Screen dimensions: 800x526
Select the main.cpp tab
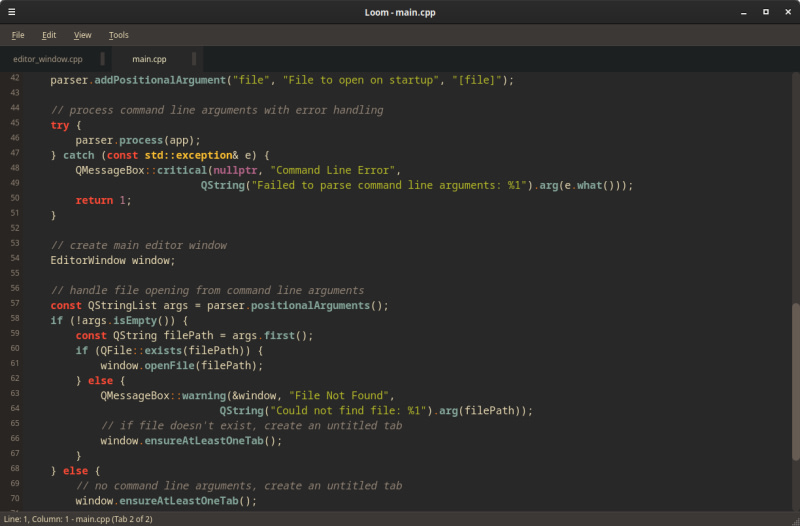pos(149,59)
